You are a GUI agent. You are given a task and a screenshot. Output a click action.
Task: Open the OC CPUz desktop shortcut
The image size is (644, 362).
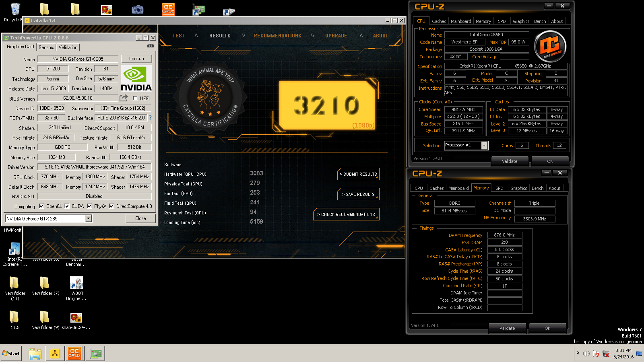pos(168,9)
